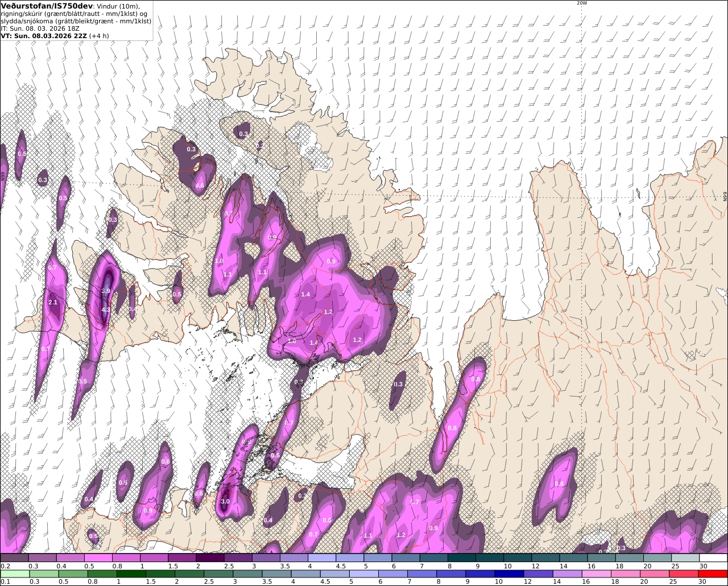The image size is (728, 586).
Task: Click the 3.0 precipitation label
Action: pyautogui.click(x=225, y=502)
